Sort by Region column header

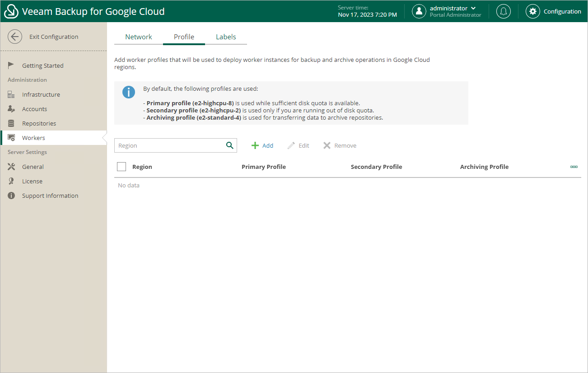tap(142, 167)
